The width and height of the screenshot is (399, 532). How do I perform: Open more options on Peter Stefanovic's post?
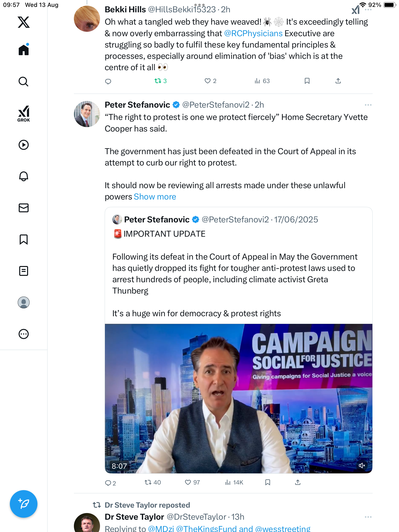click(x=368, y=105)
